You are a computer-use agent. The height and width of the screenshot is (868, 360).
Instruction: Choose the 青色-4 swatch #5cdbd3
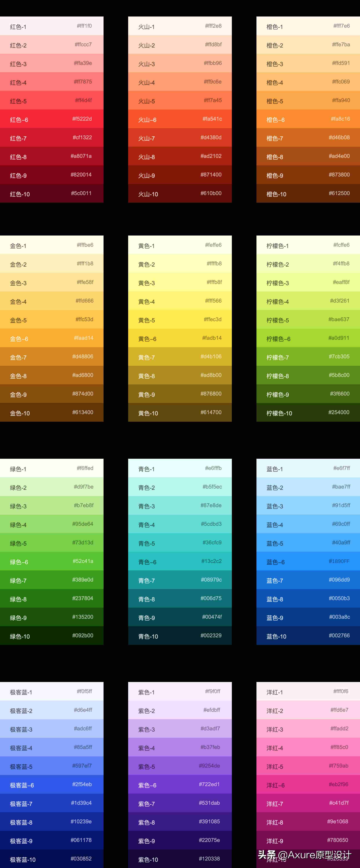click(x=180, y=524)
